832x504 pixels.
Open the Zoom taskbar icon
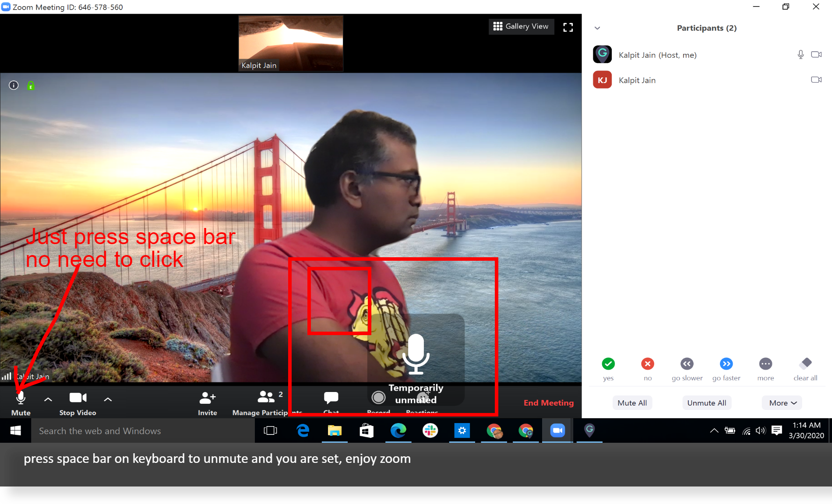(x=557, y=430)
